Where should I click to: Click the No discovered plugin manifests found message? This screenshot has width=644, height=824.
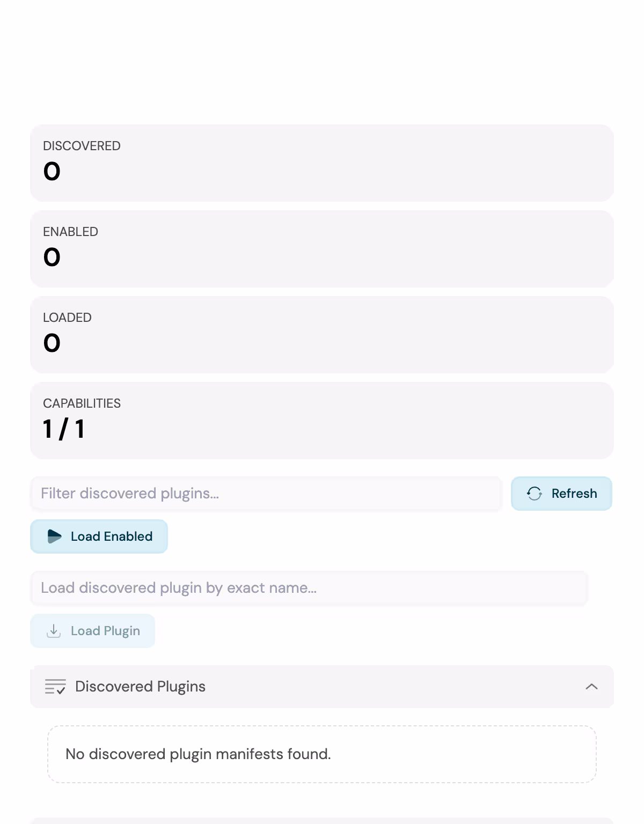(198, 754)
